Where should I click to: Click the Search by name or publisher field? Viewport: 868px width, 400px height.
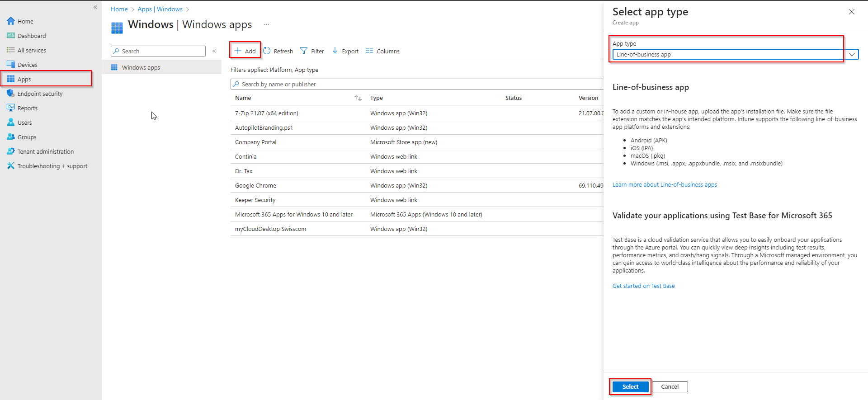[417, 84]
